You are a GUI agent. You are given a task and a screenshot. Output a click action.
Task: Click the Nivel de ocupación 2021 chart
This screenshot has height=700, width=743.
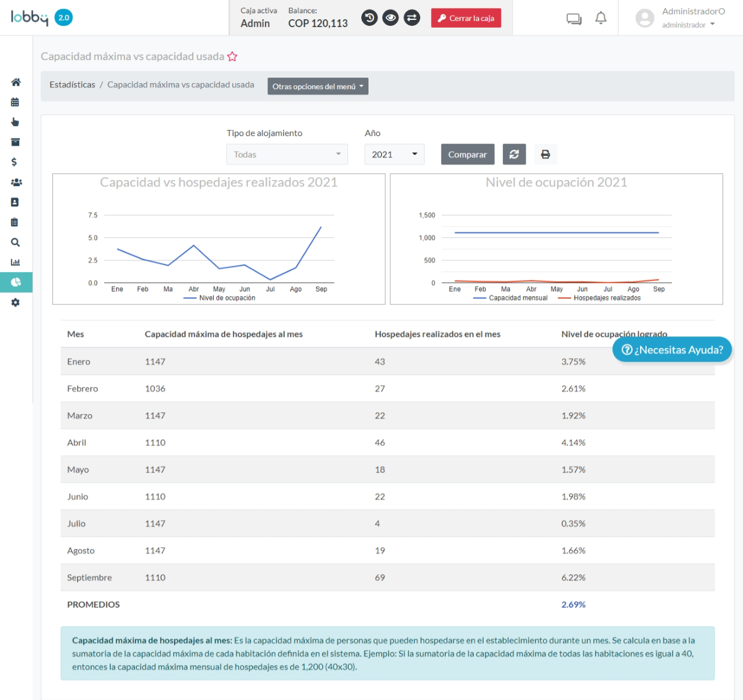coord(556,239)
